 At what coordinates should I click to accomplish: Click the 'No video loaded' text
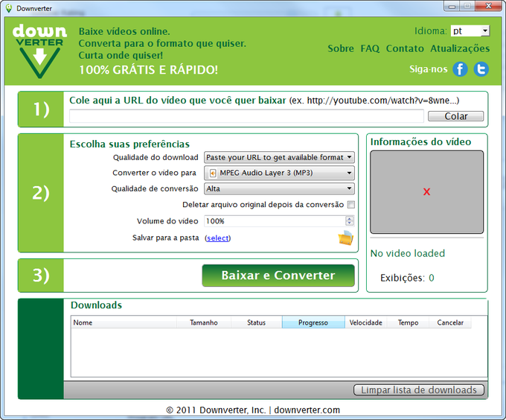408,253
